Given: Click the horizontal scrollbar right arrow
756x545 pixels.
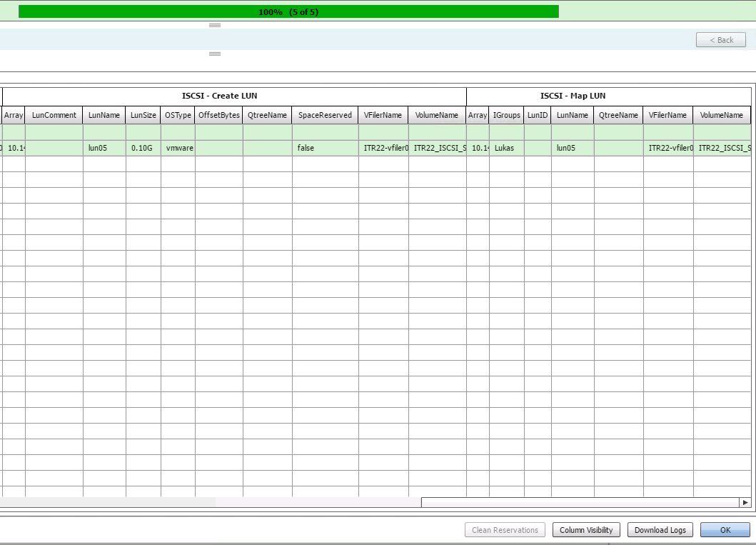Looking at the screenshot, I should click(x=745, y=503).
